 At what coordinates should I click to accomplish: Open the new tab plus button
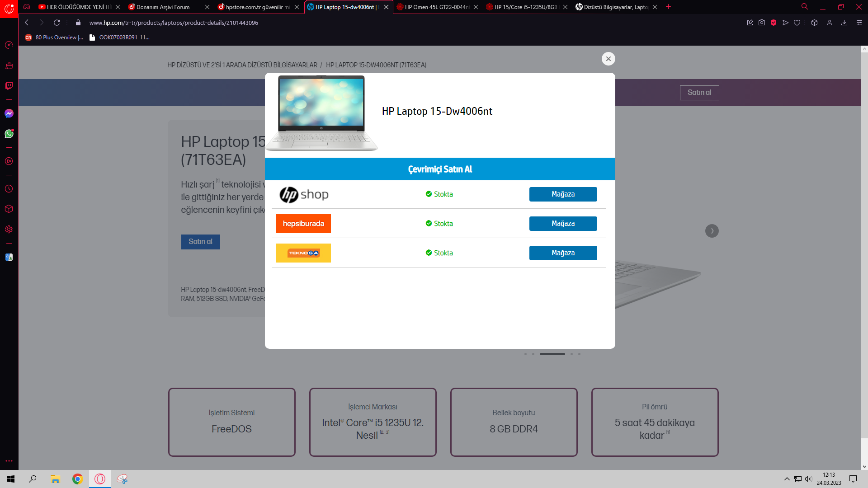668,7
